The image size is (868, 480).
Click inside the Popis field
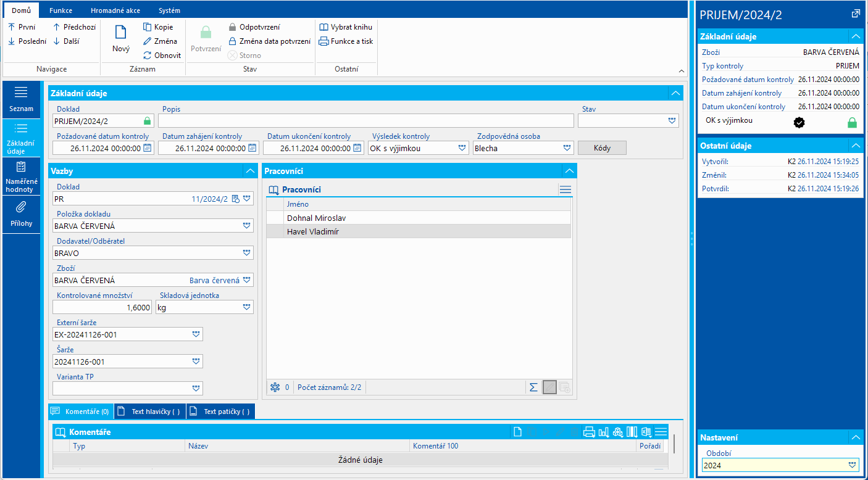pyautogui.click(x=366, y=121)
